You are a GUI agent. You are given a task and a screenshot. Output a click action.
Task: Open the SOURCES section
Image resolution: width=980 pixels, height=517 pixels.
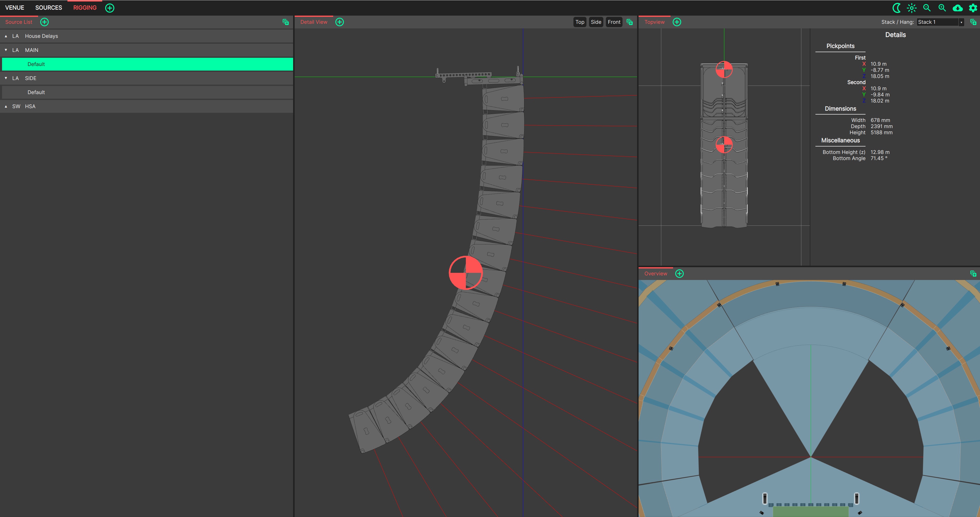(48, 8)
